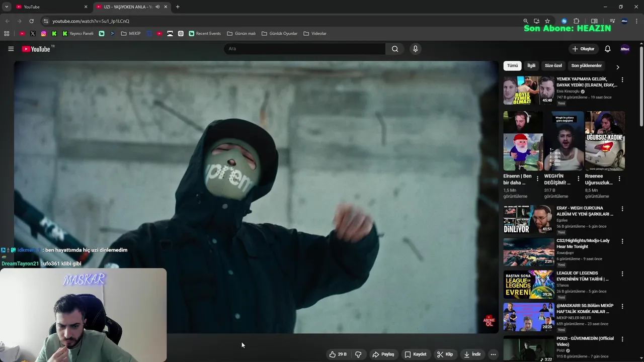Open options for Elraenn short
644x362 pixels.
click(x=537, y=178)
